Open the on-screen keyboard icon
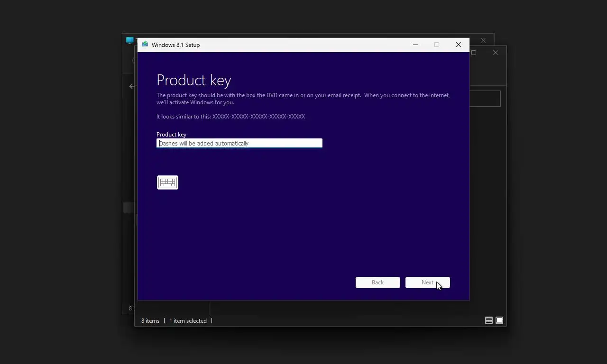Image resolution: width=607 pixels, height=364 pixels. tap(167, 182)
